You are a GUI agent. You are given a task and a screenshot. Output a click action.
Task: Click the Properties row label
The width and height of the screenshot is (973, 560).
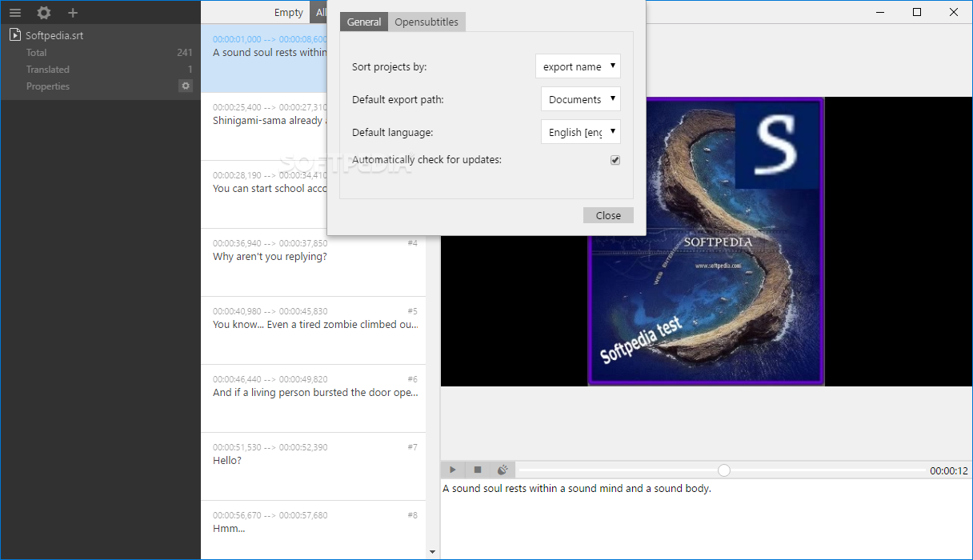(x=48, y=86)
